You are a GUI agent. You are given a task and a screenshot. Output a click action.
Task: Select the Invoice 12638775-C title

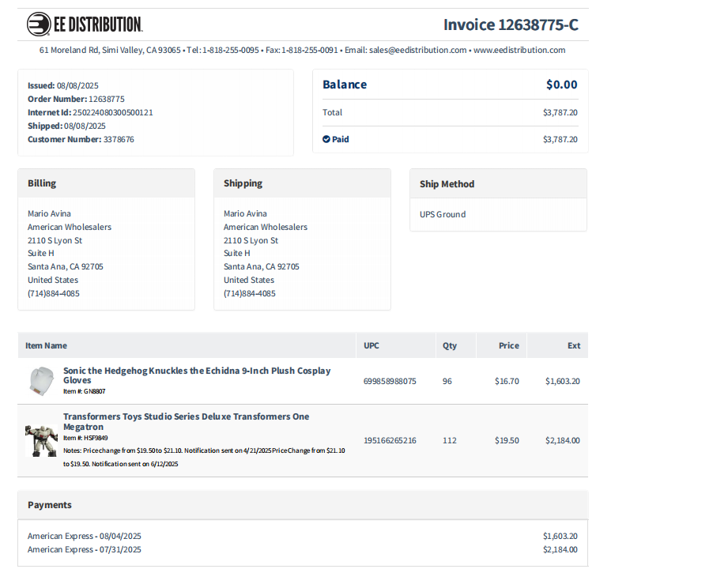511,24
